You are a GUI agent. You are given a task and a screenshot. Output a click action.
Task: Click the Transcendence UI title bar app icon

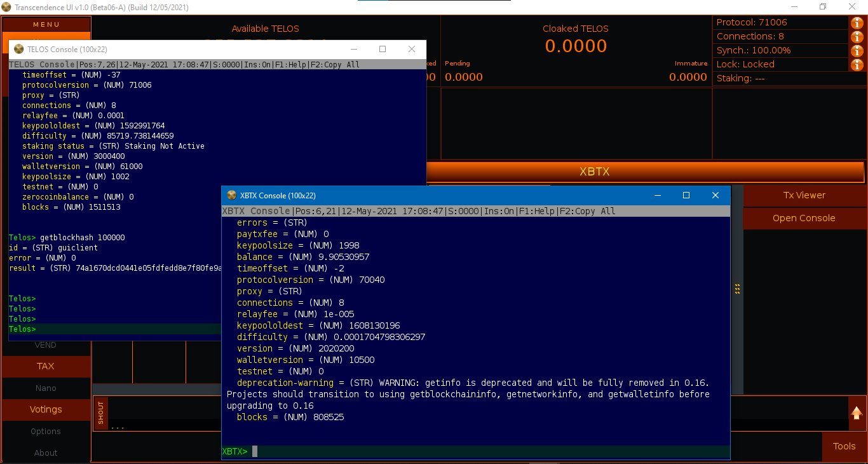[x=8, y=7]
